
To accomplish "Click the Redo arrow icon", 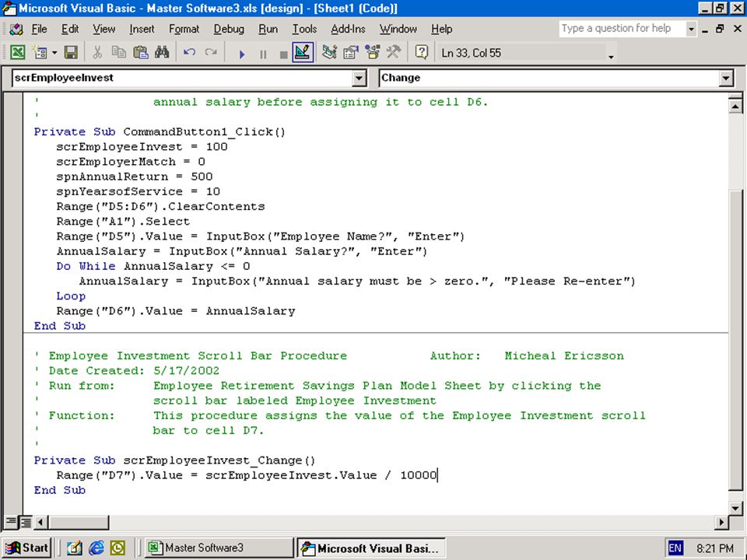I will pos(211,52).
